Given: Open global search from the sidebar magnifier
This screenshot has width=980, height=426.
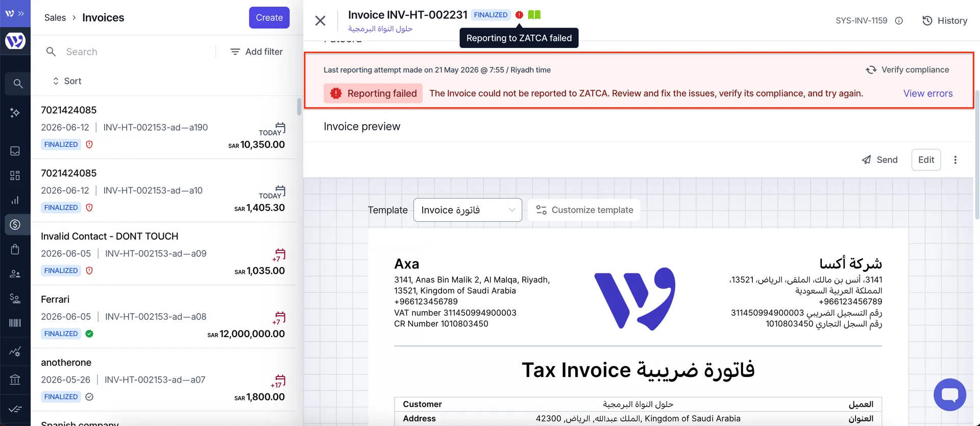Looking at the screenshot, I should coord(18,83).
